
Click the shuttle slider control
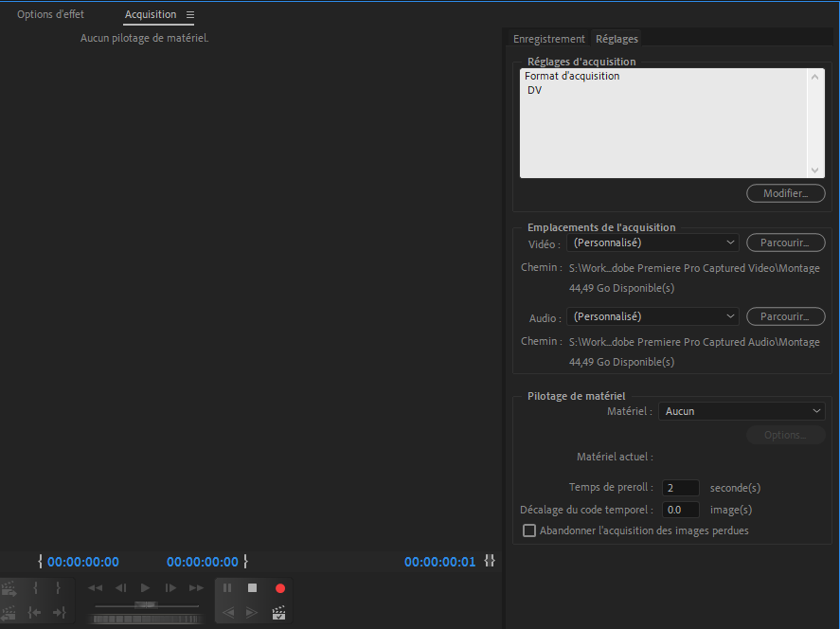pyautogui.click(x=146, y=604)
